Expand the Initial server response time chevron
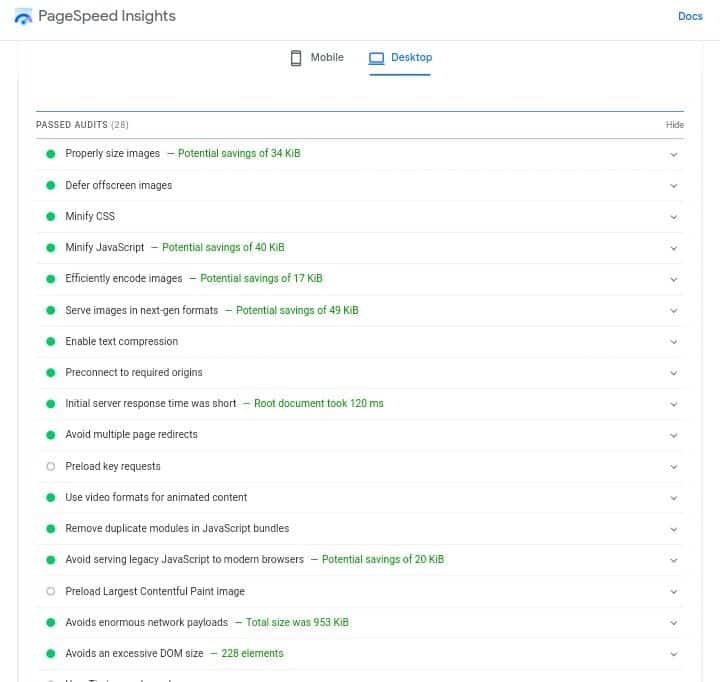This screenshot has width=720, height=682. click(x=673, y=405)
